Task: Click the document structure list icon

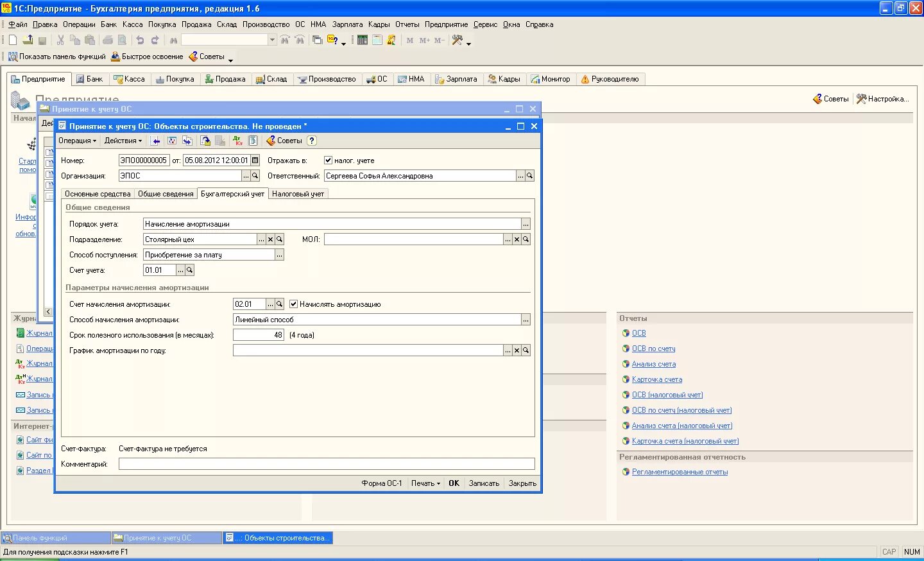Action: tap(253, 141)
